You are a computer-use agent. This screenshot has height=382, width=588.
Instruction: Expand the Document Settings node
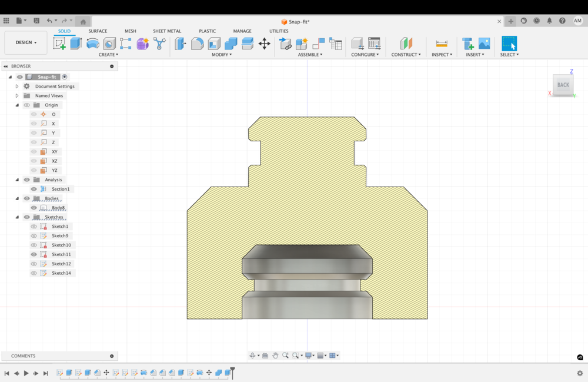click(17, 87)
